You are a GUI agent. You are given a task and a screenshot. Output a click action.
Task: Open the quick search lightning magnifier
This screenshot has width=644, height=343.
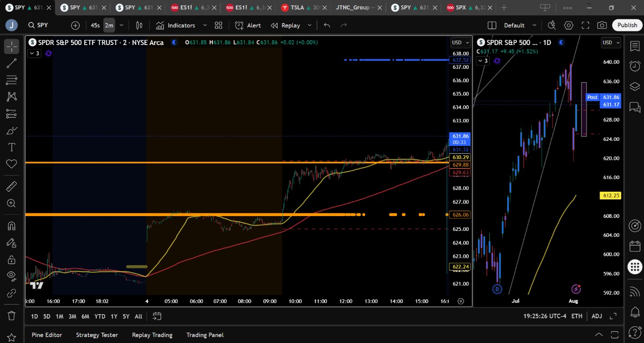(x=552, y=26)
